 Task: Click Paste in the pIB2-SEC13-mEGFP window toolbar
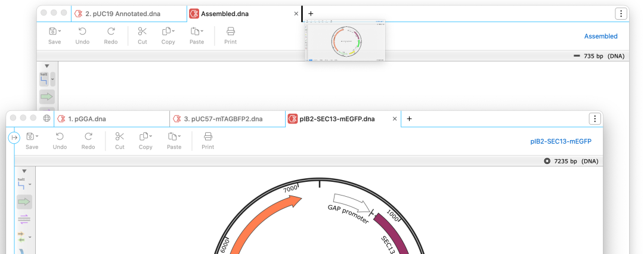tap(174, 141)
